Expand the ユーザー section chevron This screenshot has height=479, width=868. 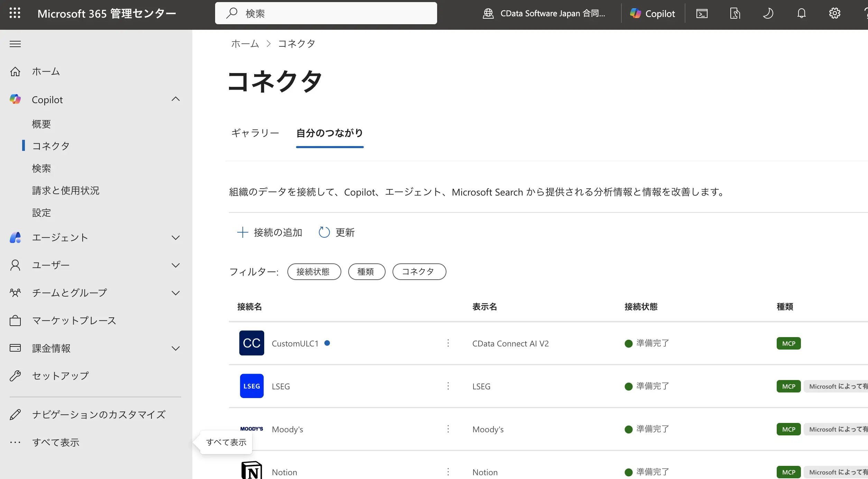176,265
